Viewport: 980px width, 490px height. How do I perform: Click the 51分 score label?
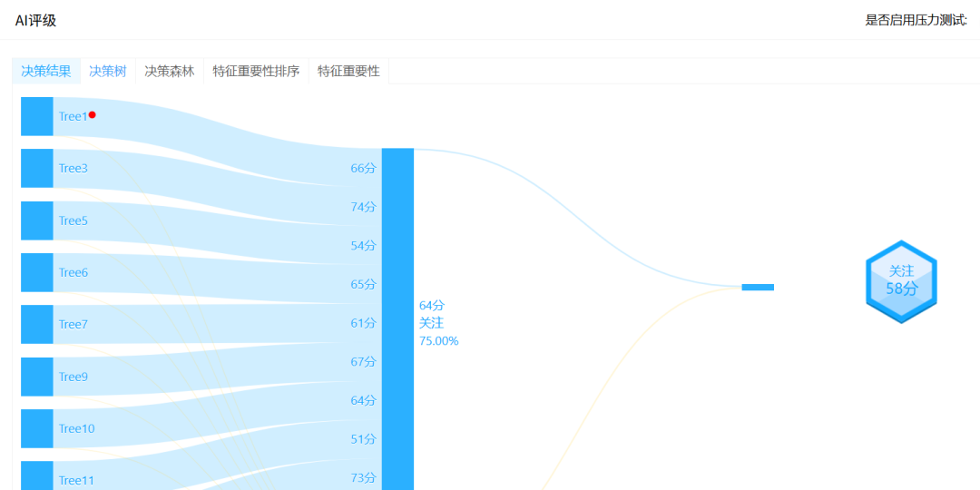(x=363, y=439)
